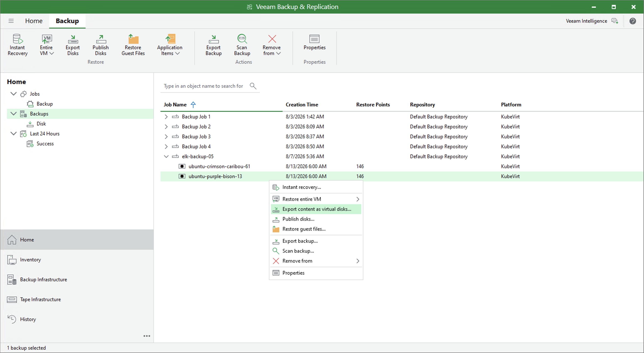Expand the Backup Job 4 row
The image size is (644, 353).
[x=166, y=147]
